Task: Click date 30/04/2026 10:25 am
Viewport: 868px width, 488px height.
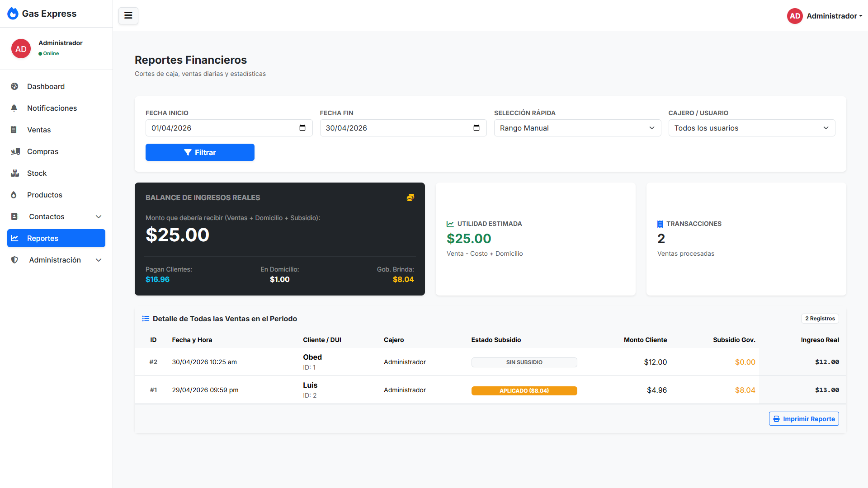Action: coord(204,362)
